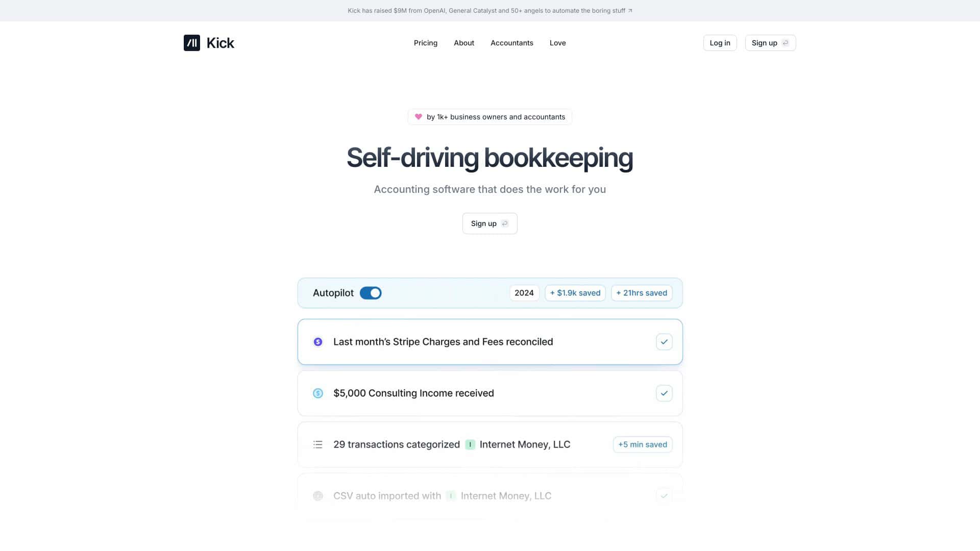Click the blue coin icon beside Consulting Income
The width and height of the screenshot is (980, 551).
[x=317, y=393]
